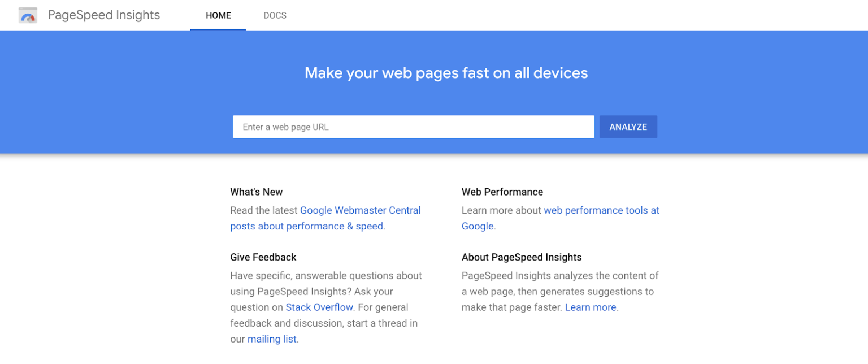This screenshot has width=868, height=364.
Task: Open the DOCS documentation page
Action: pyautogui.click(x=275, y=15)
